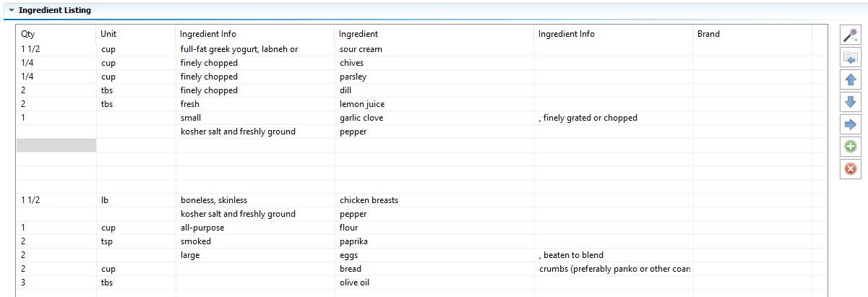
Task: Select the sour cream ingredient cell
Action: pyautogui.click(x=434, y=49)
